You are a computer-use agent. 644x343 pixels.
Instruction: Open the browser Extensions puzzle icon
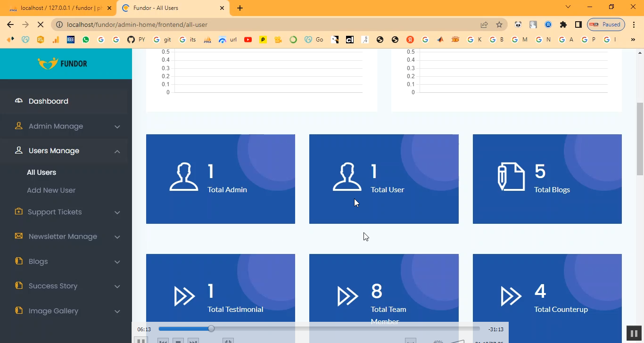(x=563, y=24)
